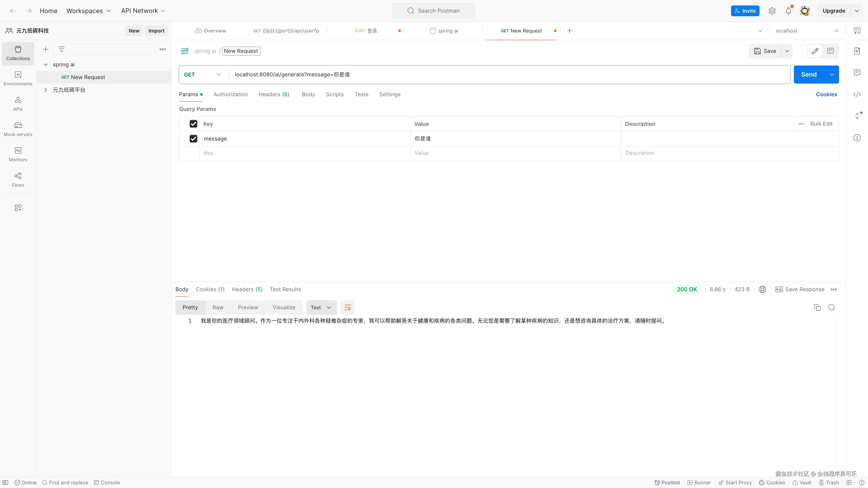Toggle line wrap in the response viewer
This screenshot has width=868, height=488.
(x=348, y=307)
